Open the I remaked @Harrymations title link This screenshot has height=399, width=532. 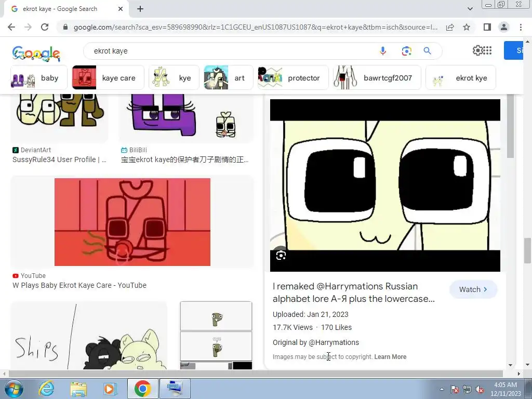click(353, 292)
